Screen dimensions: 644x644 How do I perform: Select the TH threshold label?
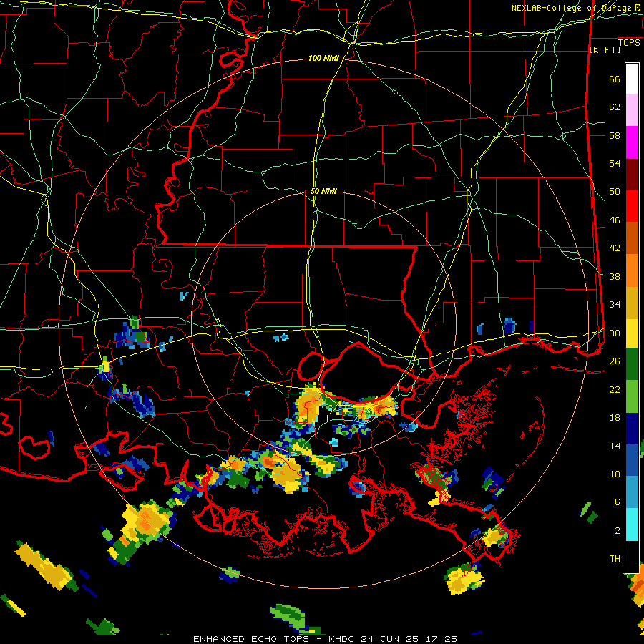(615, 559)
